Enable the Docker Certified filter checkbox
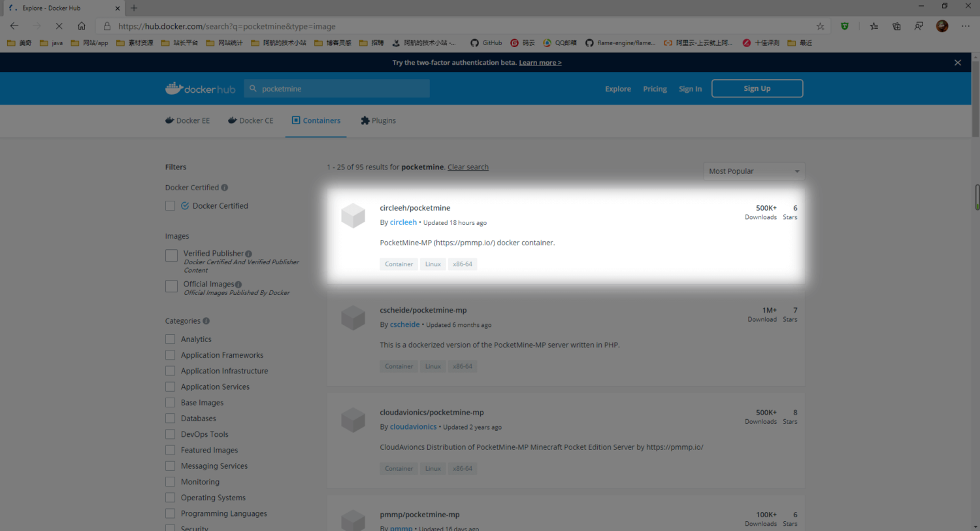The width and height of the screenshot is (980, 531). tap(170, 205)
